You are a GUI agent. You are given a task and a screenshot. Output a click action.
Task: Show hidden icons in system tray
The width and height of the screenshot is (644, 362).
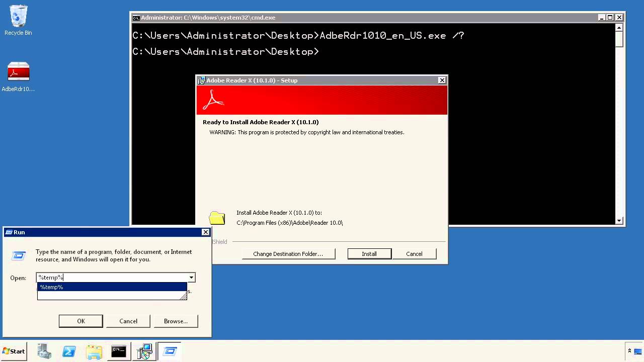tap(629, 351)
